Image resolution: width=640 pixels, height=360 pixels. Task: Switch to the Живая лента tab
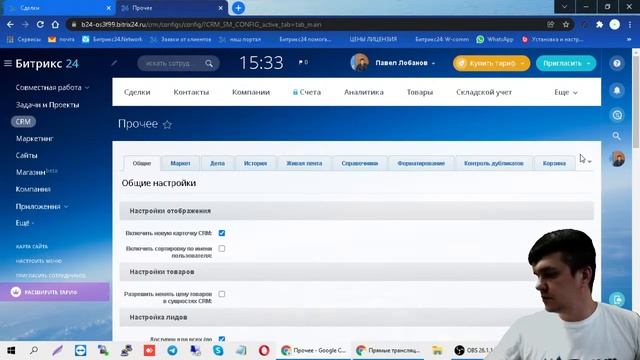[x=304, y=163]
